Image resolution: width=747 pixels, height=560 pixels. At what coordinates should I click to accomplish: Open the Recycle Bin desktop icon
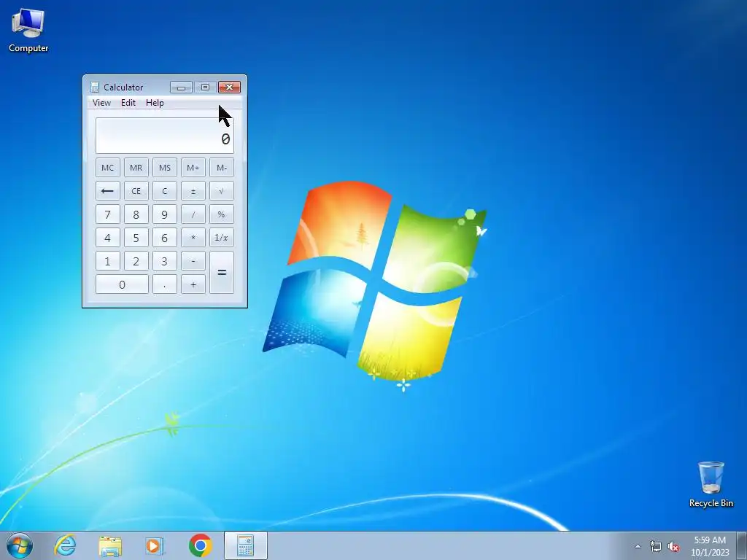click(711, 484)
